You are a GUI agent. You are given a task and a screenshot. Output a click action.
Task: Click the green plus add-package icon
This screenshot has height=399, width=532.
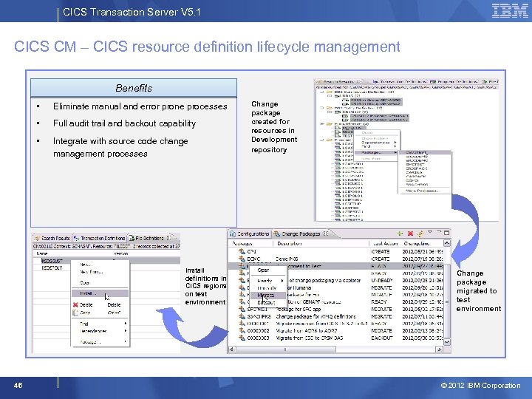(x=400, y=233)
